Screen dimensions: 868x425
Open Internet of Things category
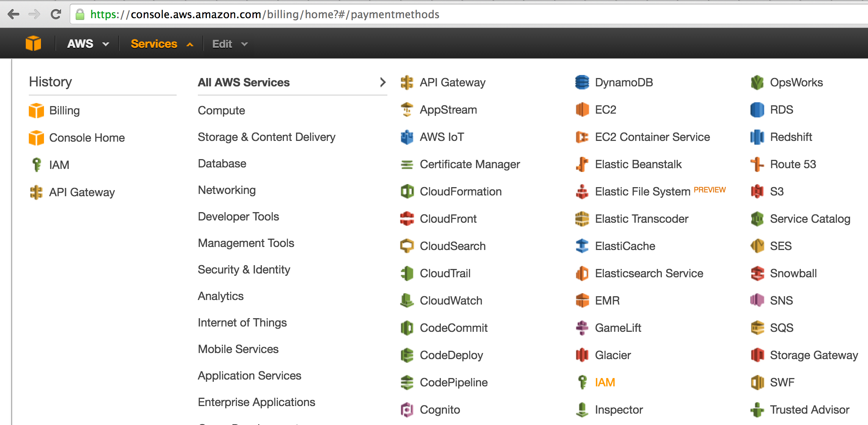(242, 322)
